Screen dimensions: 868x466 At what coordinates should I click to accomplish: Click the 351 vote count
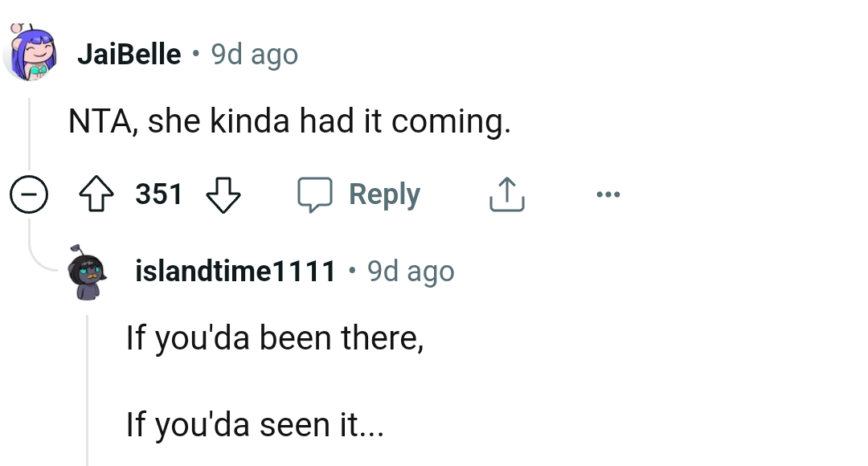159,195
